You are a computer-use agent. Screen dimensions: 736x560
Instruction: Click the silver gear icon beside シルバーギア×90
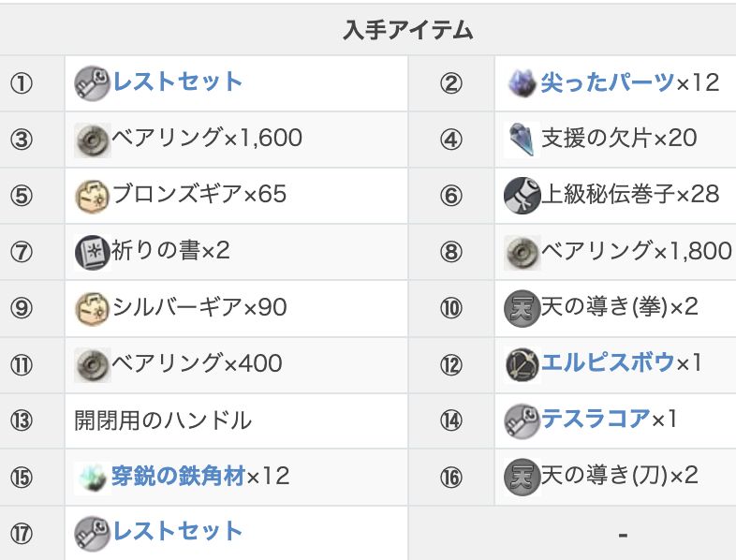(93, 307)
